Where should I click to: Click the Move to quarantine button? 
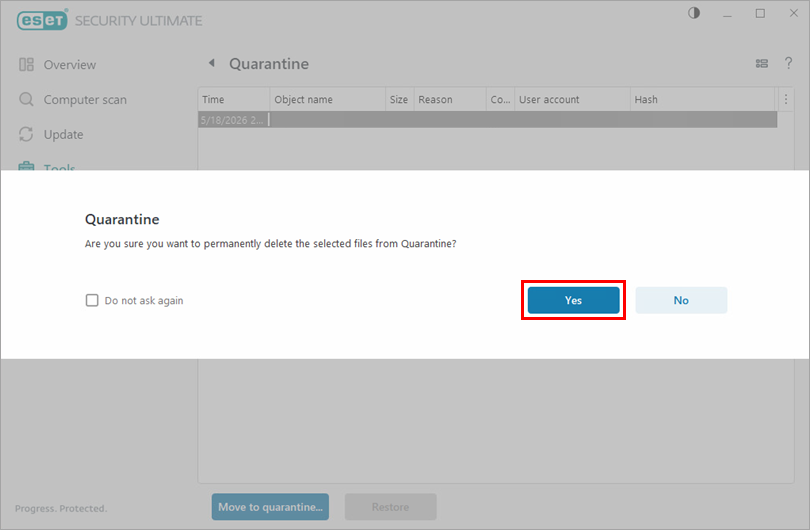[x=270, y=507]
